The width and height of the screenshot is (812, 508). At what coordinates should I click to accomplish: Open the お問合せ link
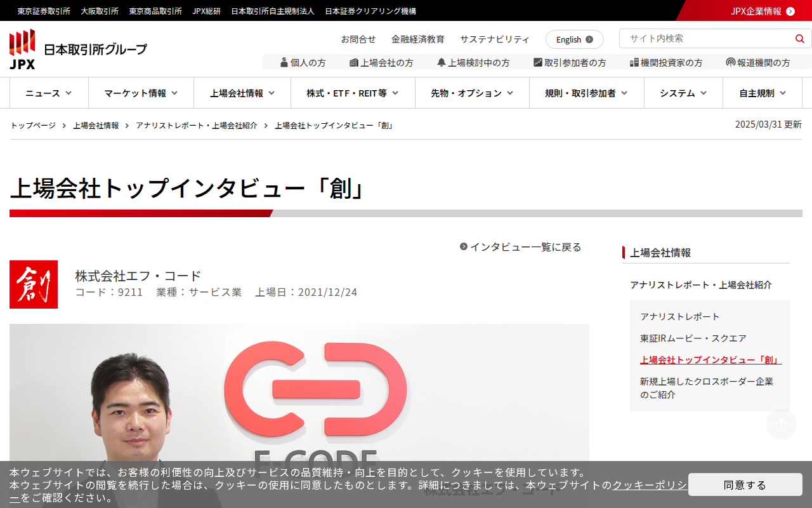358,39
